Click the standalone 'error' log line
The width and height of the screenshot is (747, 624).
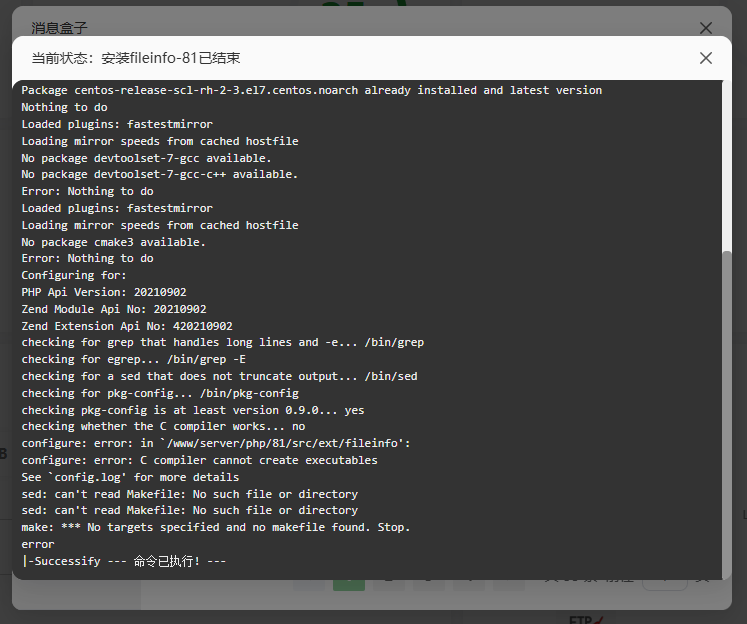(x=38, y=544)
